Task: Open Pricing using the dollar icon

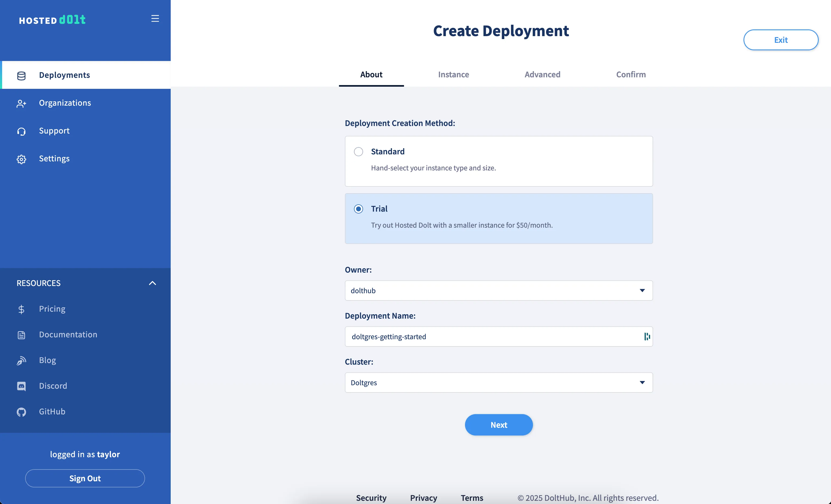Action: point(21,309)
